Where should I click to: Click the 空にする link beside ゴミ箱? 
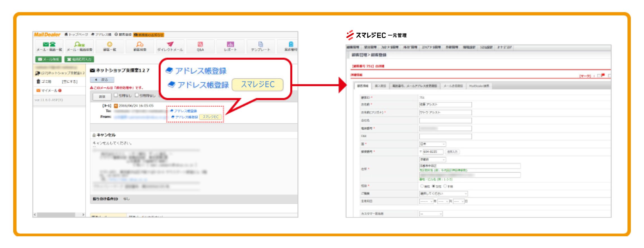69,82
